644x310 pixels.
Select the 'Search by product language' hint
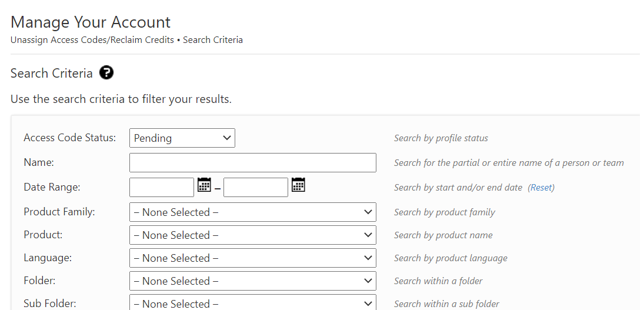451,258
